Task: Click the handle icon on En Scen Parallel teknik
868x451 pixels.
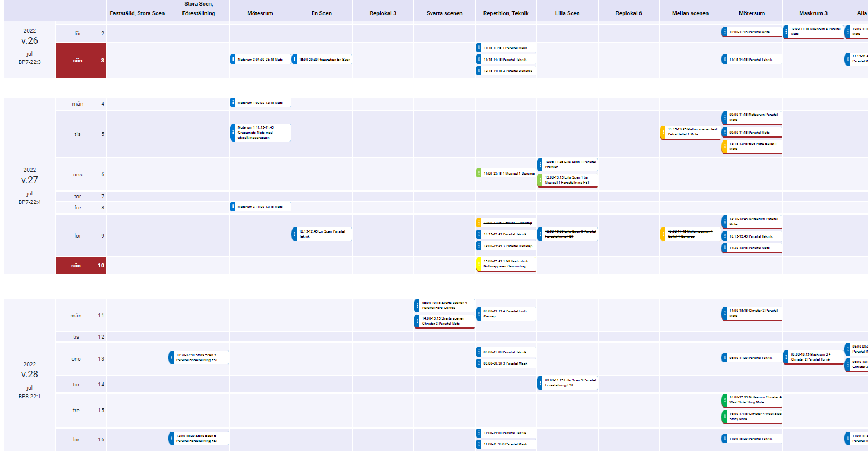Action: tap(294, 234)
